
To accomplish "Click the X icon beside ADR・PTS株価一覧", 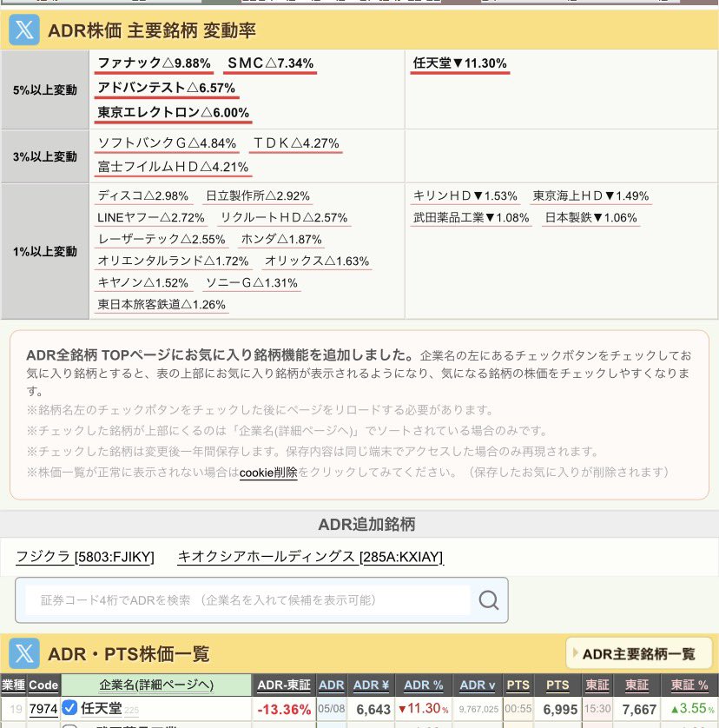I will pos(24,653).
